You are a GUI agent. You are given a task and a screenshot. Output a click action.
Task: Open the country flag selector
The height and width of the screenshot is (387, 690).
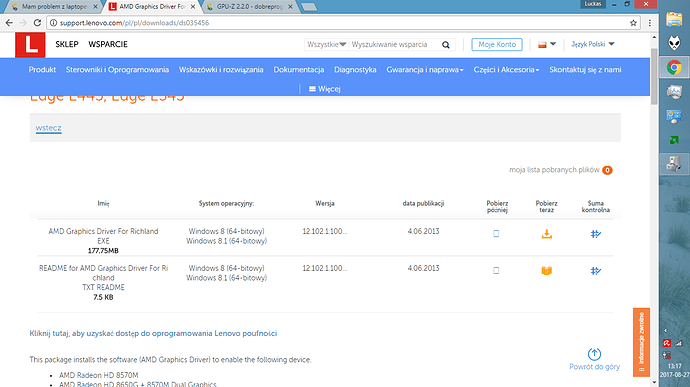pyautogui.click(x=547, y=44)
